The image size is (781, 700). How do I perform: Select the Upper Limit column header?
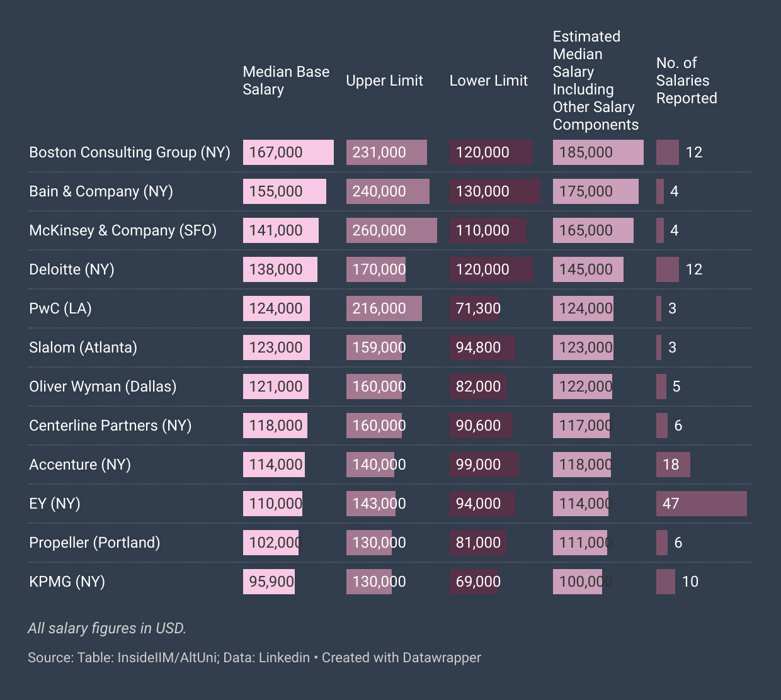[x=384, y=81]
